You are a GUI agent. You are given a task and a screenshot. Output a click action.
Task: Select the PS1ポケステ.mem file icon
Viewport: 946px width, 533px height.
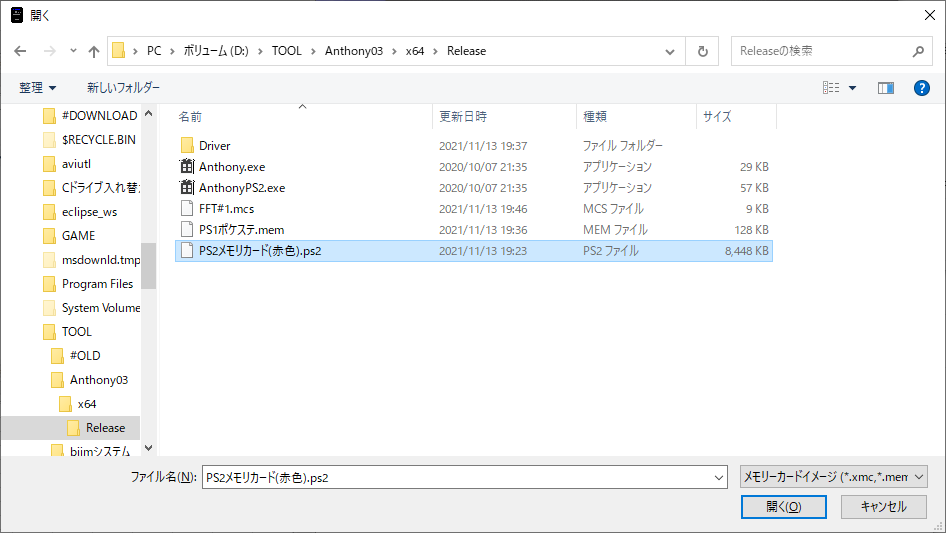[187, 230]
